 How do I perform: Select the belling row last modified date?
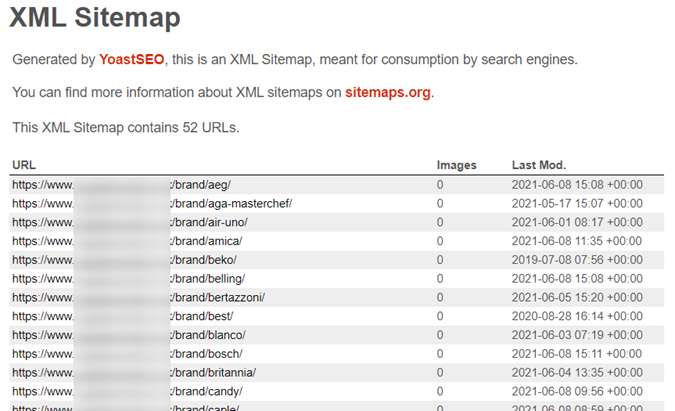tap(577, 279)
